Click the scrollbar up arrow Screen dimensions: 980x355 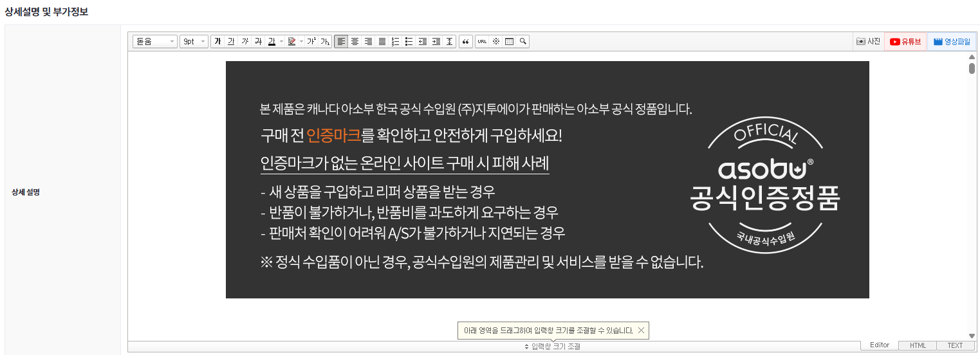click(x=972, y=57)
